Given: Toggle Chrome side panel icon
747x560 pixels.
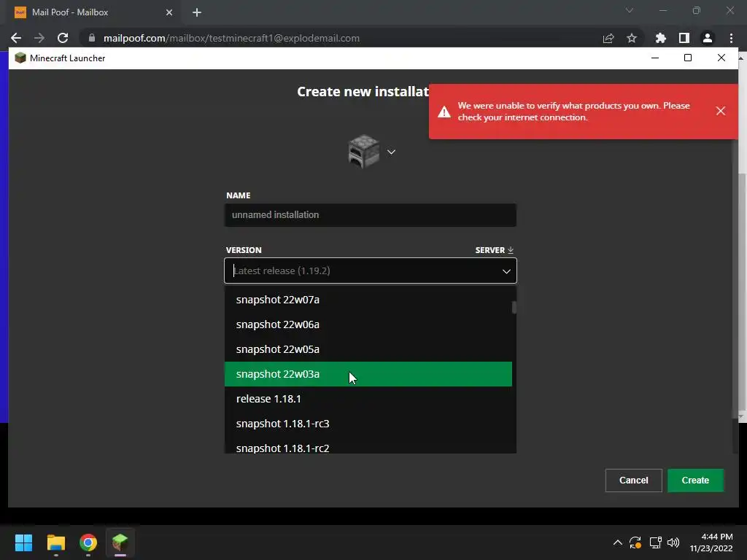Looking at the screenshot, I should coord(684,38).
